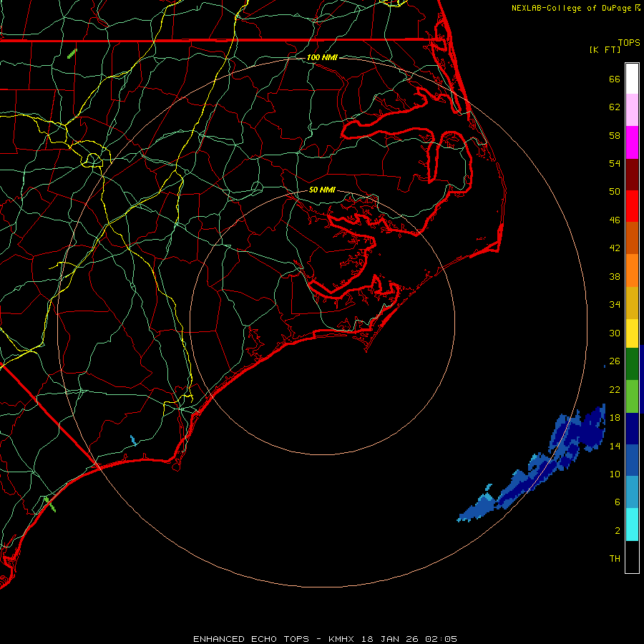This screenshot has width=644, height=644.
Task: Click the bright red 50 kft legend color
Action: pos(632,206)
